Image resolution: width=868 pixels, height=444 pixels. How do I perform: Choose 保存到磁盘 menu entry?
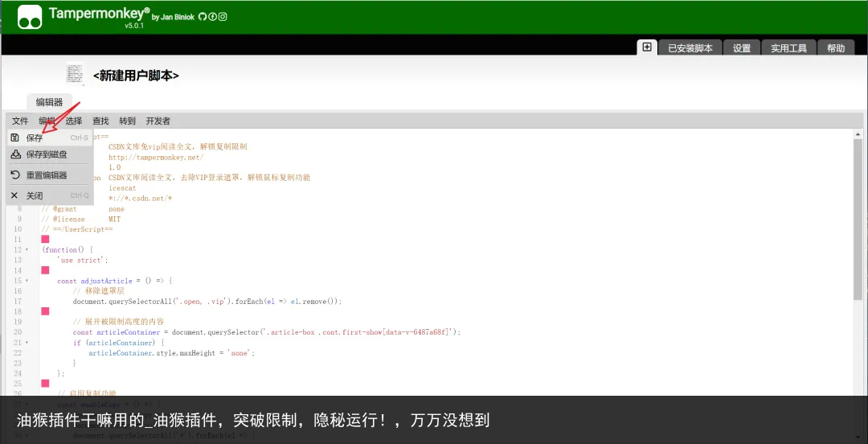tap(49, 154)
